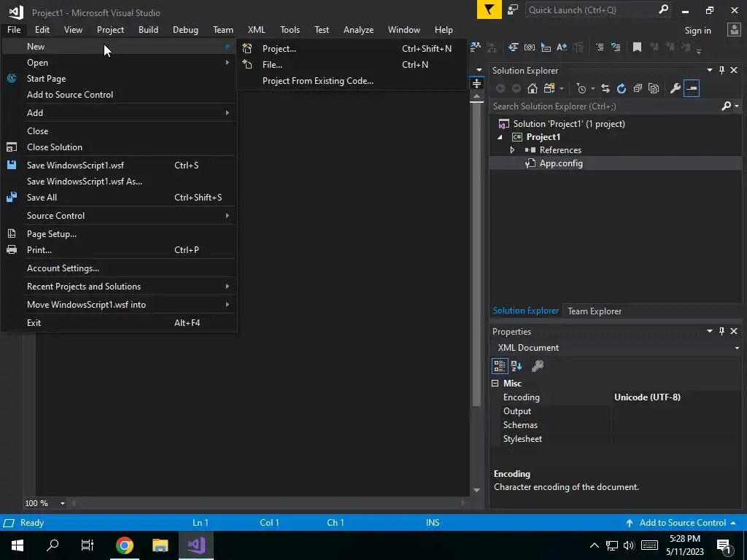Toggle Alphabetical sort in Properties panel
Viewport: 747px width, 560px height.
coord(516,366)
